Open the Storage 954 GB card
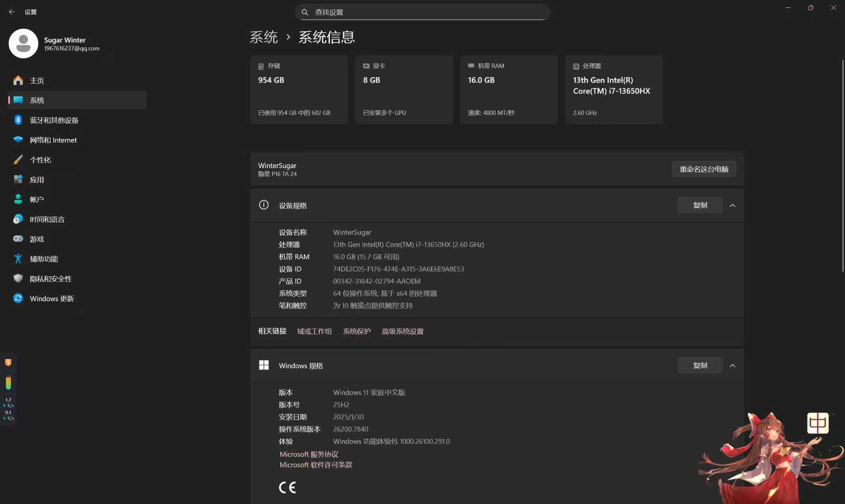Viewport: 845px width, 504px height. 299,90
